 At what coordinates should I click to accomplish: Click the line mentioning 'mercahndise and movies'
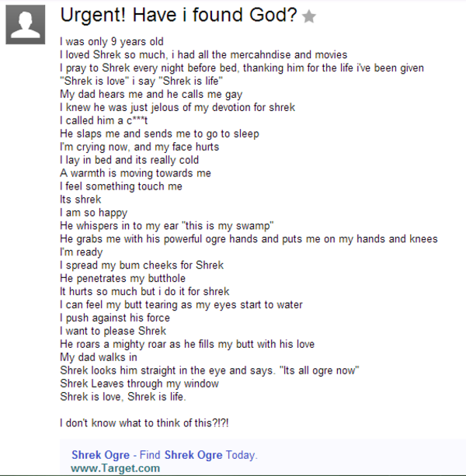203,54
